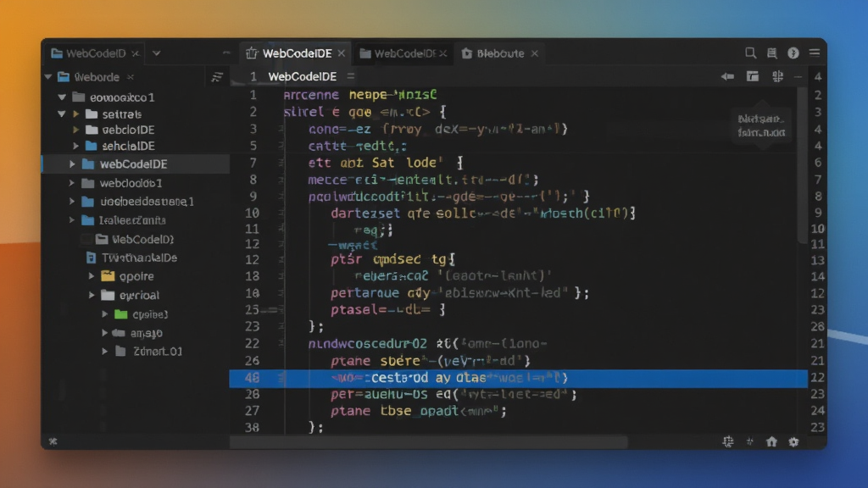This screenshot has width=868, height=488.
Task: Click the horizontal scrollbar at editor bottom
Action: coord(429,442)
